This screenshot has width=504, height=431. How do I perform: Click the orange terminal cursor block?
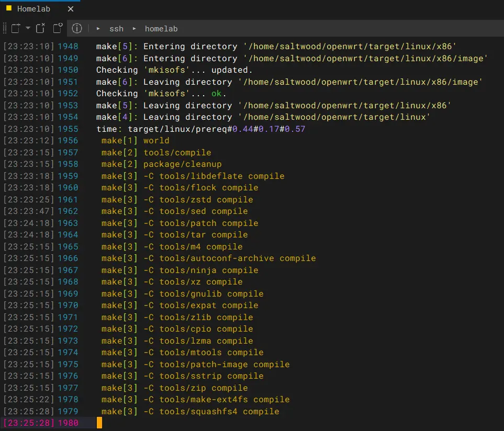tap(99, 423)
